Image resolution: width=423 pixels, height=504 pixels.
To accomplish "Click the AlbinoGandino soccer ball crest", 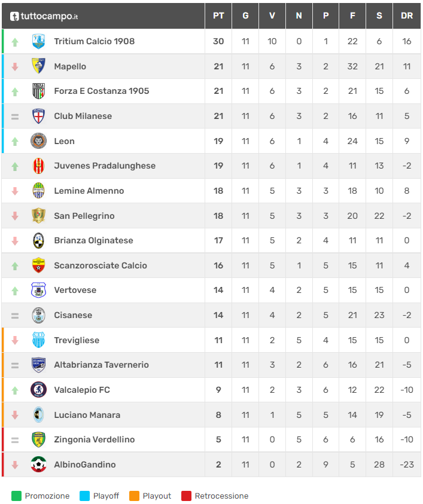I will click(38, 465).
